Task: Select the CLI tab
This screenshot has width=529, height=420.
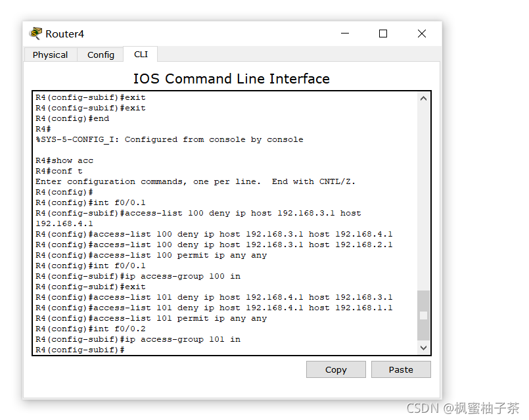Action: tap(141, 54)
